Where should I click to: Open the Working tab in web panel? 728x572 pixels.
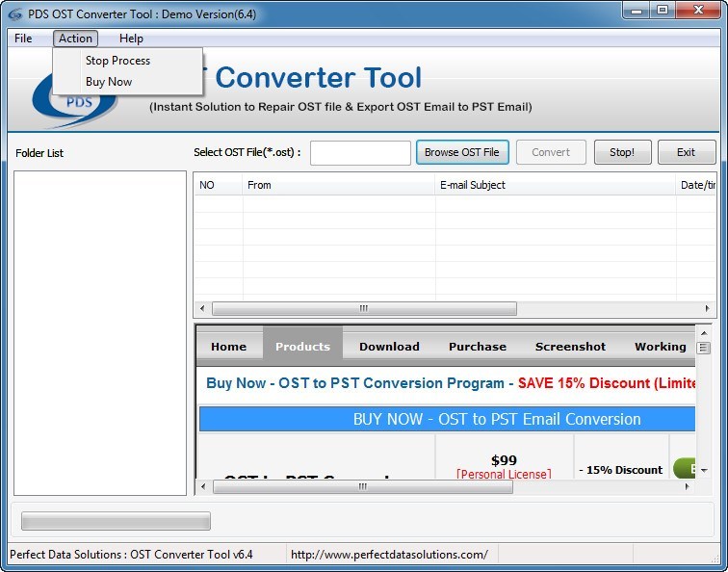click(x=661, y=347)
